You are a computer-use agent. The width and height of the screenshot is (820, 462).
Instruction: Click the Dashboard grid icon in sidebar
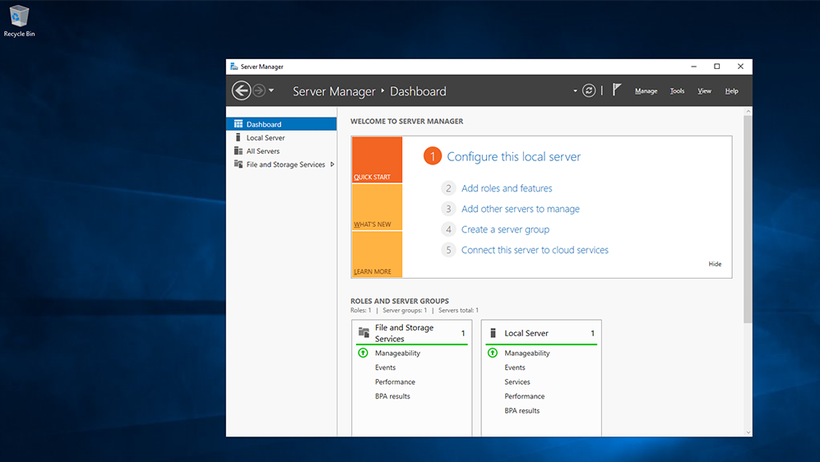pyautogui.click(x=238, y=124)
